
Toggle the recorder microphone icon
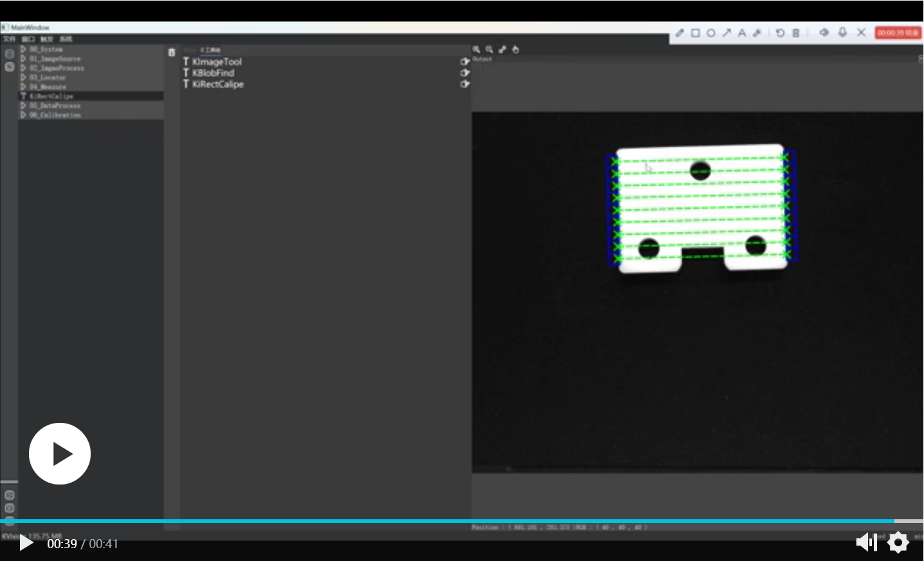pos(842,32)
